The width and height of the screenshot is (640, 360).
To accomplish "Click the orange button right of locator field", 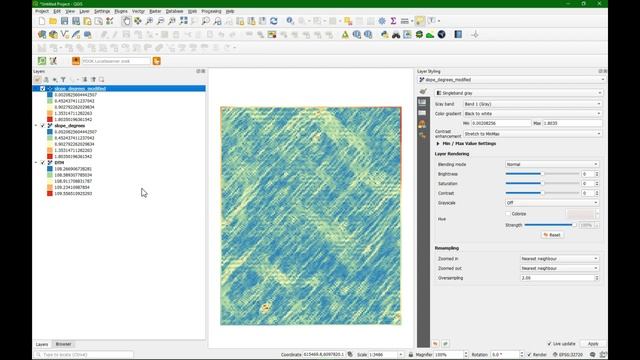I will tap(156, 61).
